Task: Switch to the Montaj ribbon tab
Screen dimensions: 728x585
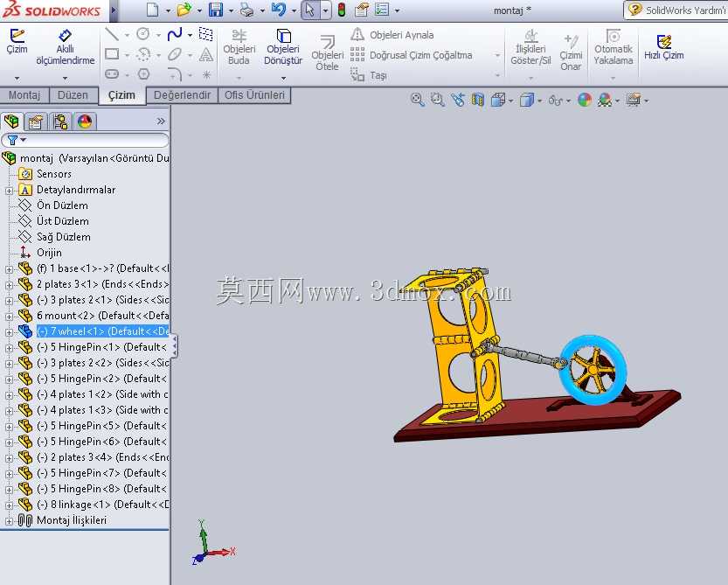Action: [24, 95]
